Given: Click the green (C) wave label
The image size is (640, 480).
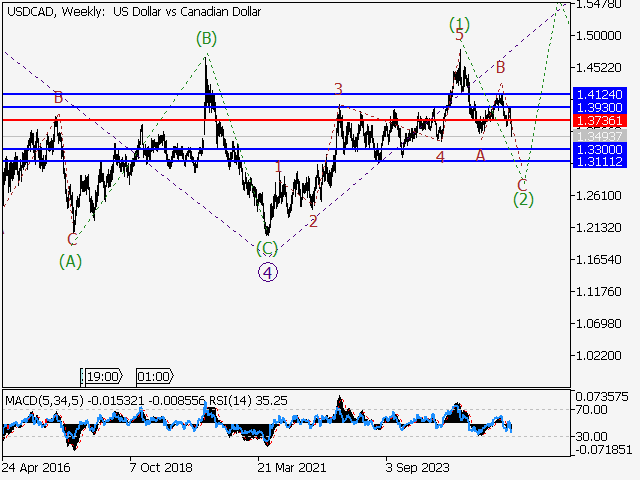Looking at the screenshot, I should [x=267, y=247].
